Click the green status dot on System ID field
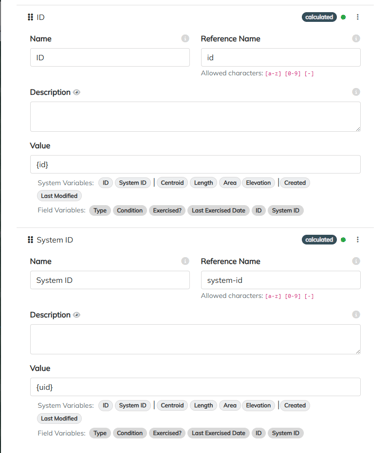The height and width of the screenshot is (453, 388). 343,240
